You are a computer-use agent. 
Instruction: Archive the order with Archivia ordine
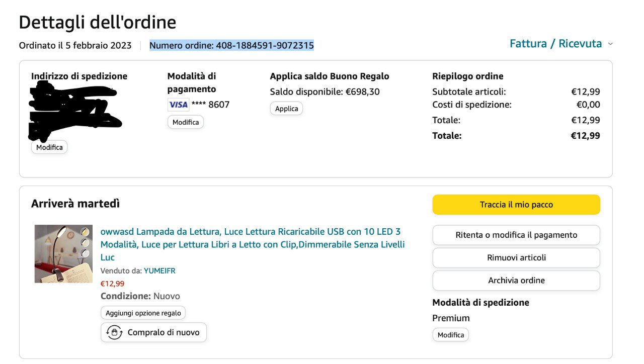516,281
